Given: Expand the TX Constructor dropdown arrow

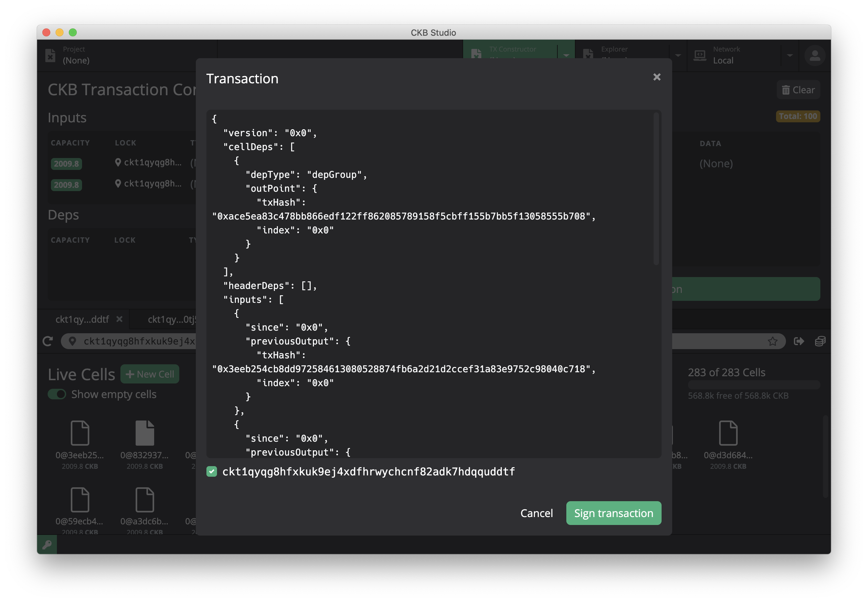Looking at the screenshot, I should click(x=566, y=56).
